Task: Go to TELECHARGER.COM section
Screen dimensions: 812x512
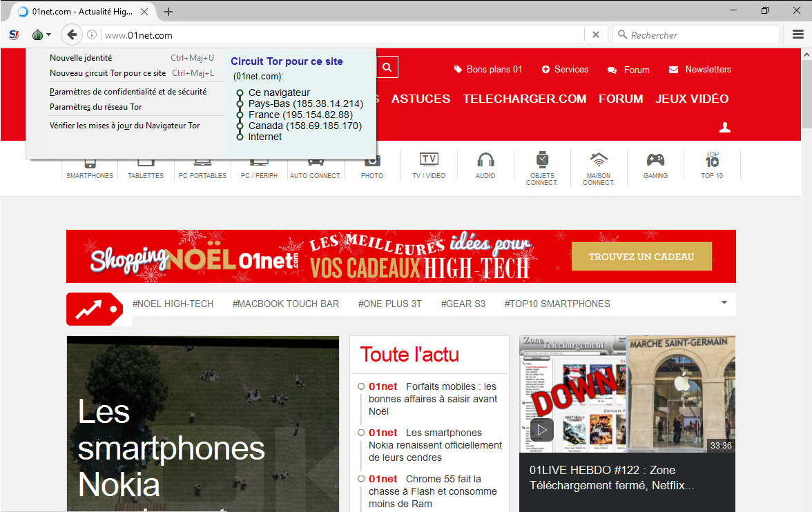Action: [525, 99]
